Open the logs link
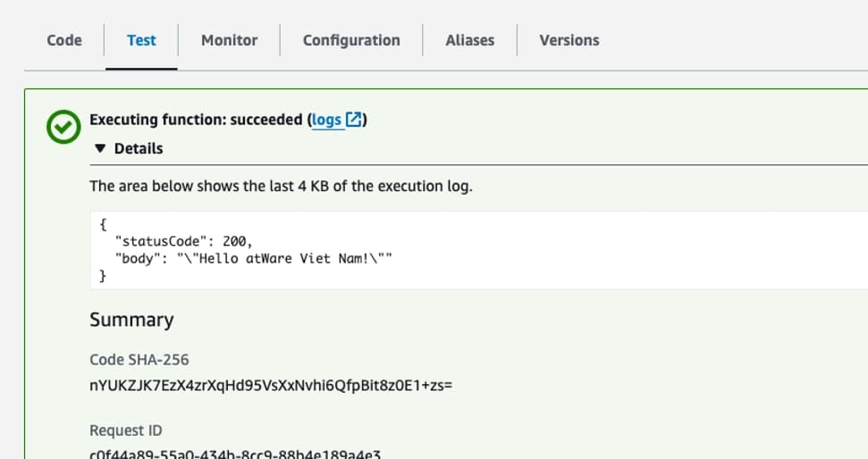868x459 pixels. pyautogui.click(x=326, y=120)
